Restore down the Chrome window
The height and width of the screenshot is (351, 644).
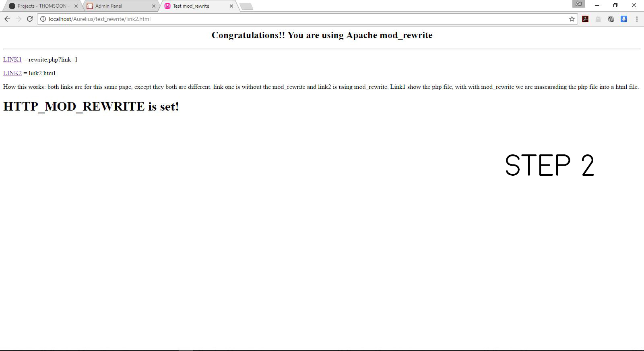coord(615,5)
